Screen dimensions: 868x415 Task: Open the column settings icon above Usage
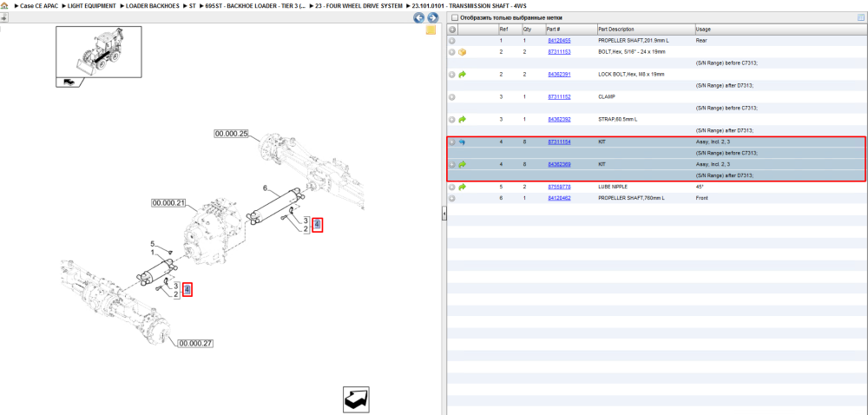[861, 17]
